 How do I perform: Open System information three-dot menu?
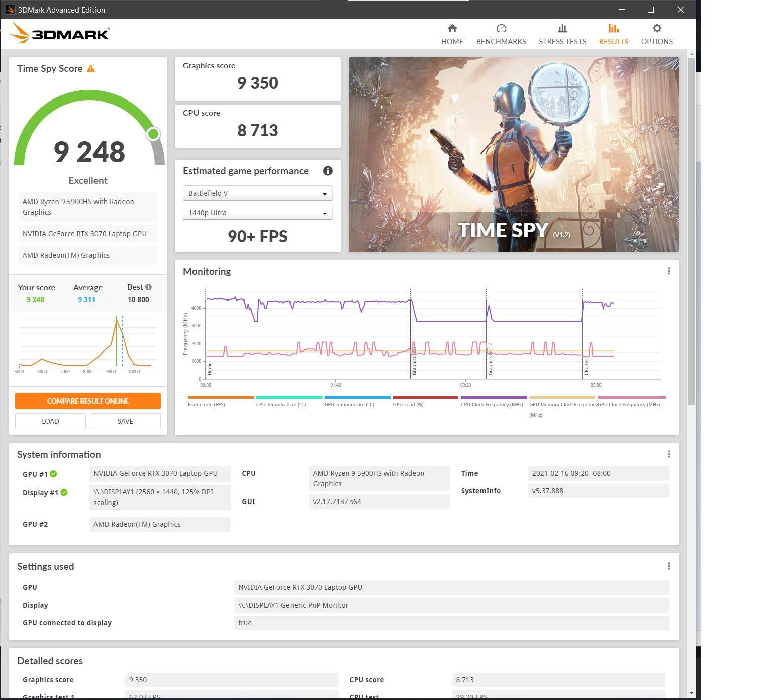coord(669,454)
